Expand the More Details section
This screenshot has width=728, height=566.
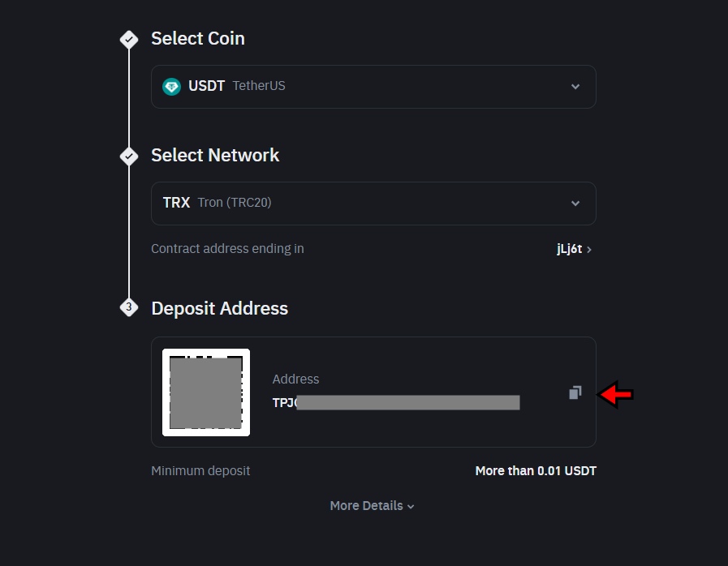point(372,505)
